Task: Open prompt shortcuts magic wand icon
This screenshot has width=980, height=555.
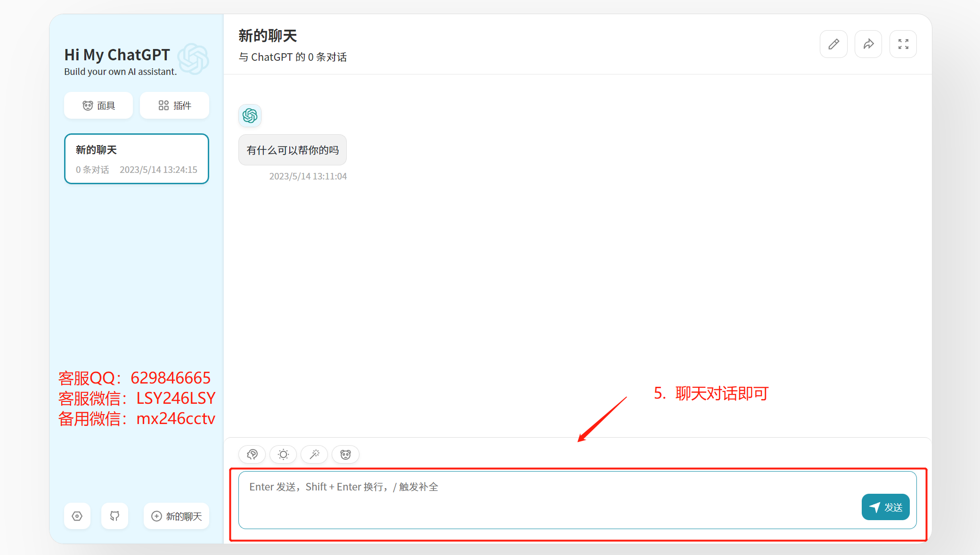Action: (314, 454)
